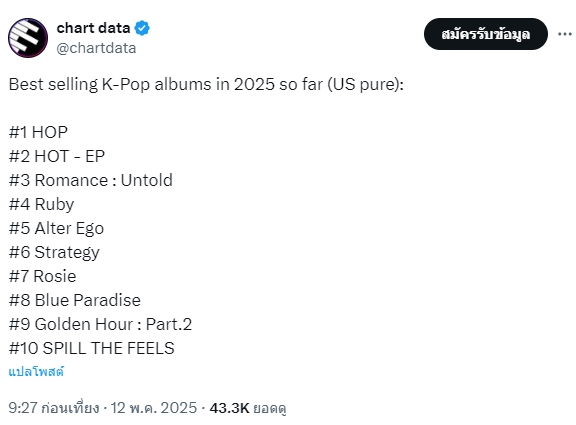Click the #9 Golden Hour : Part.2 line
Viewport: 576px width, 425px height.
pos(100,324)
